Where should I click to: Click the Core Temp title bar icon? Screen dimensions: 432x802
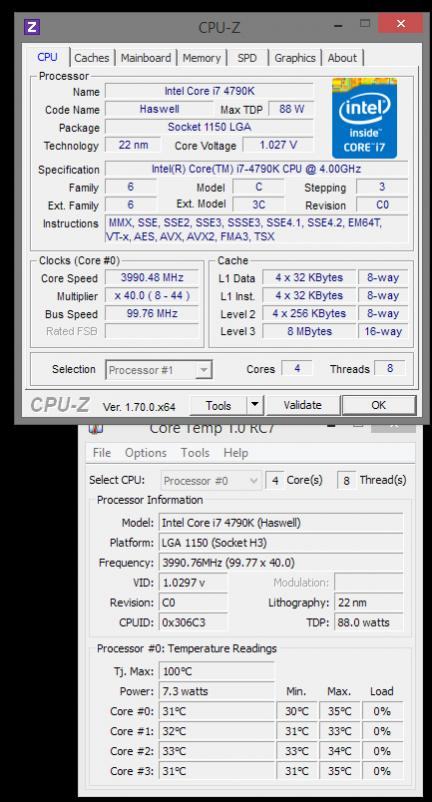point(96,428)
